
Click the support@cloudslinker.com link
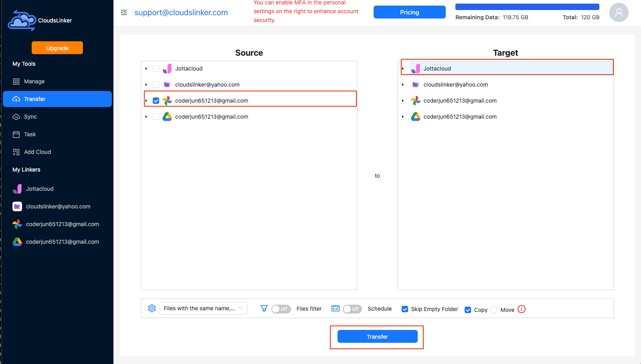181,12
